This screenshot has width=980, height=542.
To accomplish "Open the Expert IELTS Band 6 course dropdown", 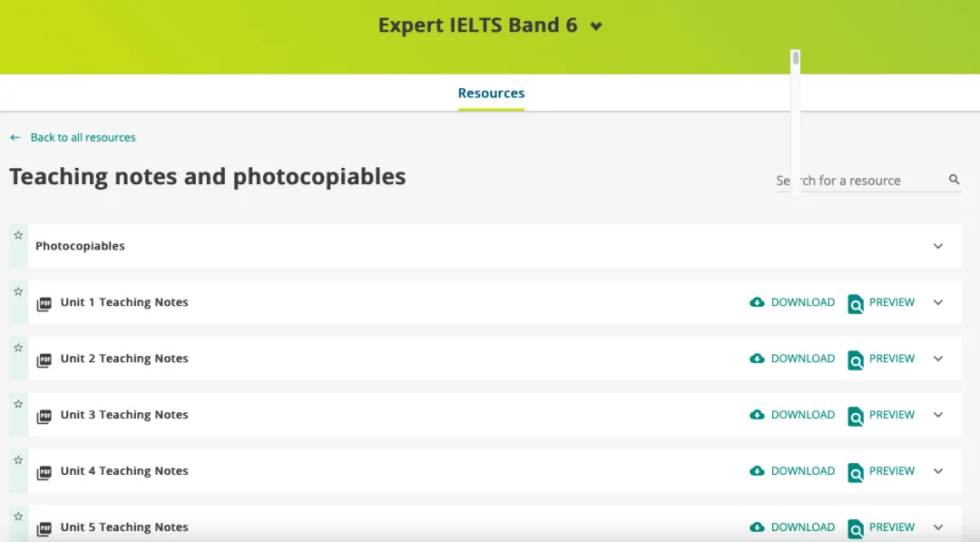I will tap(596, 26).
